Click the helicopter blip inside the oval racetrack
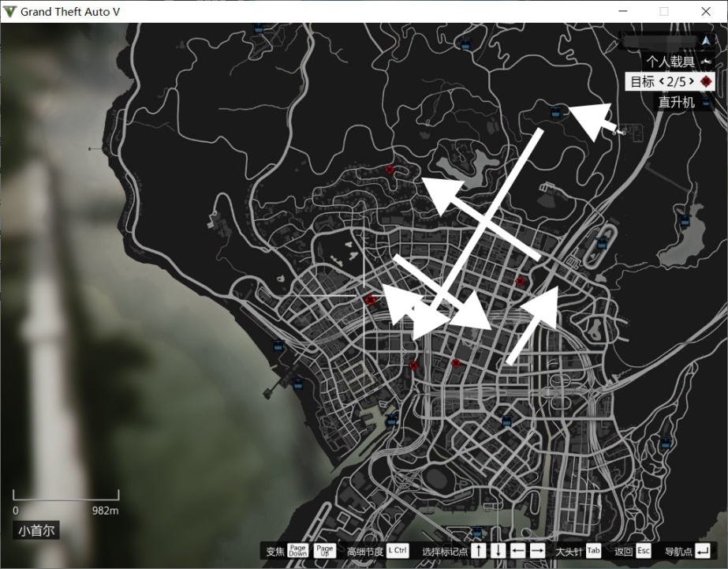Viewport: 728px width, 569px height. (602, 242)
